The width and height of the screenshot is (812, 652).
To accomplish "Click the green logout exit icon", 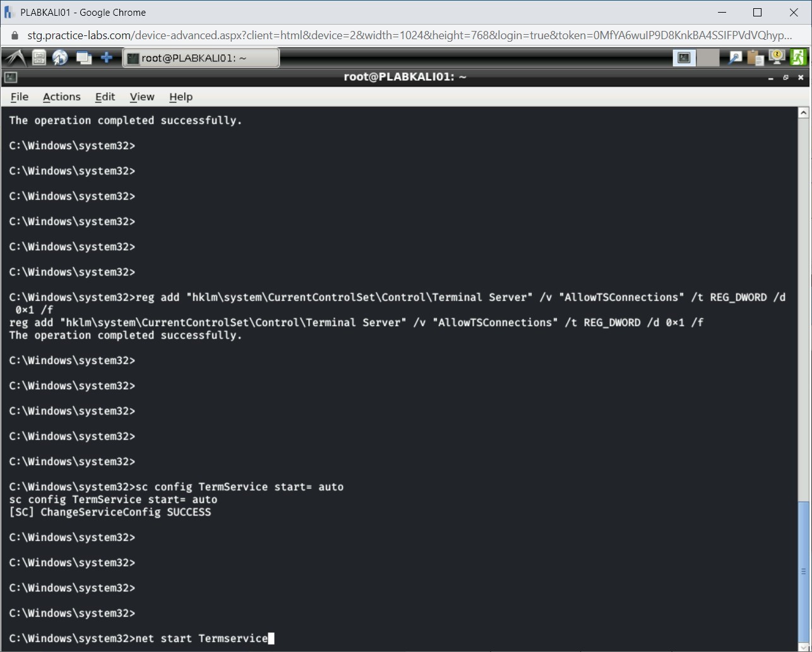I will 798,57.
